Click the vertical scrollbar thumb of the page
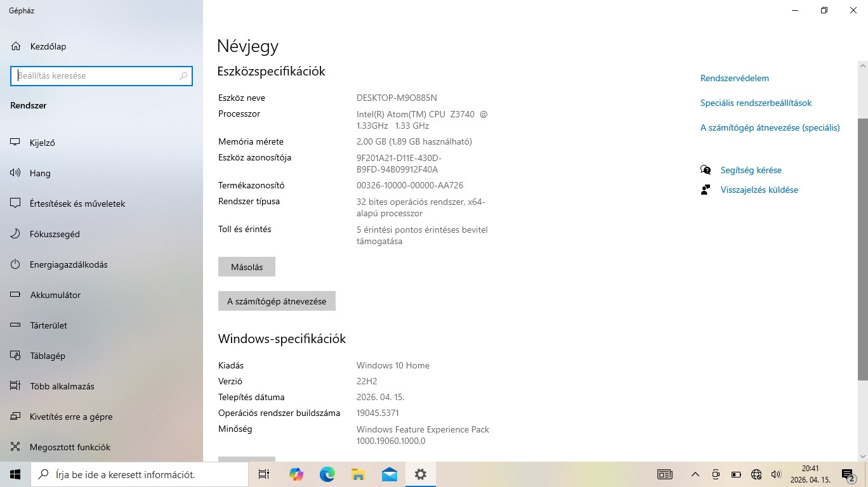 point(863,249)
